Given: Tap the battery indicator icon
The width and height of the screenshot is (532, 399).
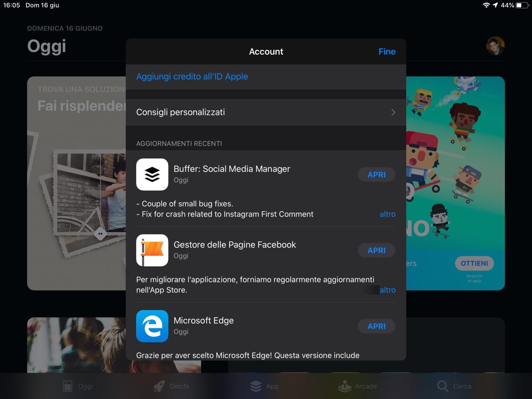Looking at the screenshot, I should 522,5.
